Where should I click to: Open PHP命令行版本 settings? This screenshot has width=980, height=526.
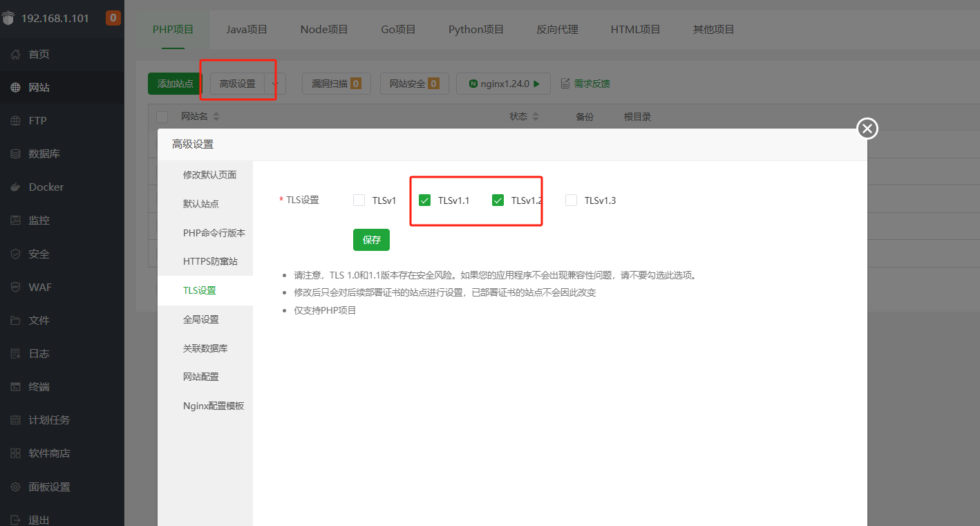pos(205,233)
